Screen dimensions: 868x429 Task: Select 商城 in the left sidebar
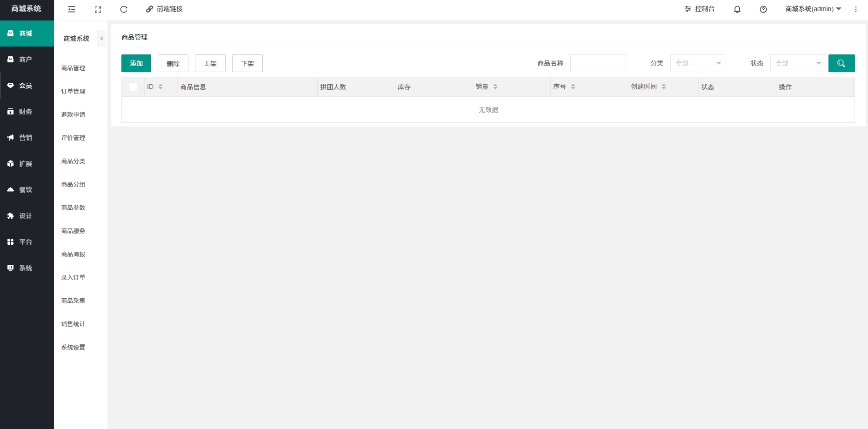[x=27, y=34]
